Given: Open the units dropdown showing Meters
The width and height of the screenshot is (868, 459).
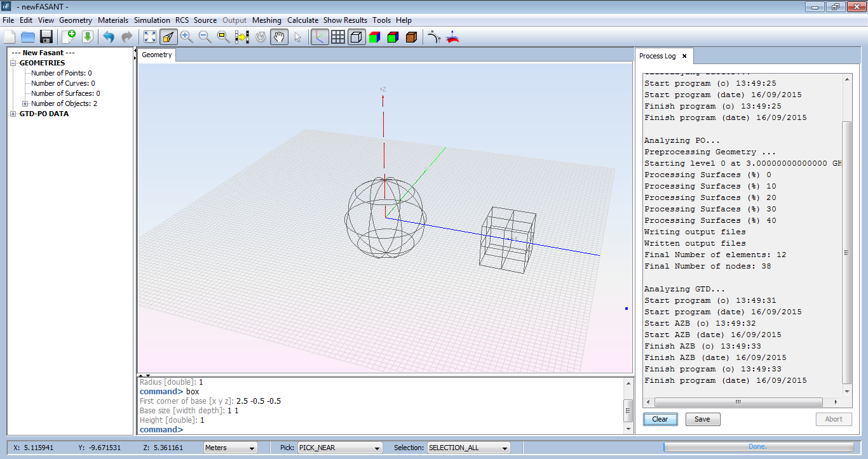Looking at the screenshot, I should tap(230, 447).
